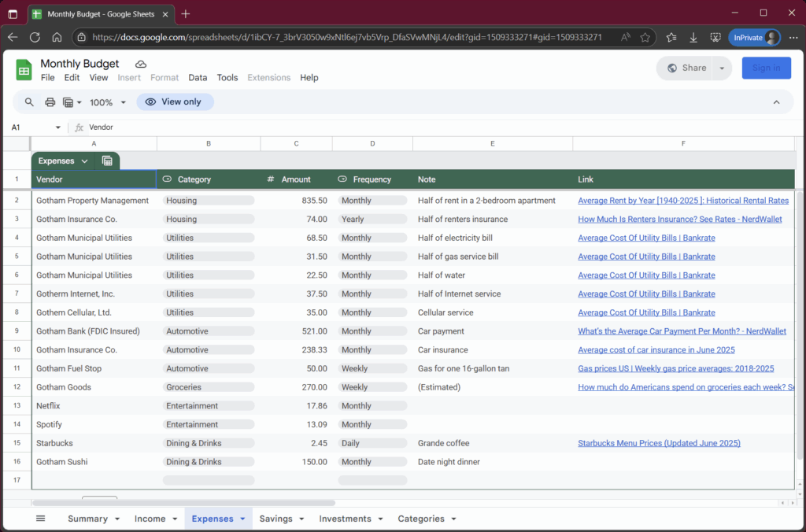Select the Housing chip for Gotham Property Management
Image resolution: width=806 pixels, height=532 pixels.
pyautogui.click(x=208, y=201)
